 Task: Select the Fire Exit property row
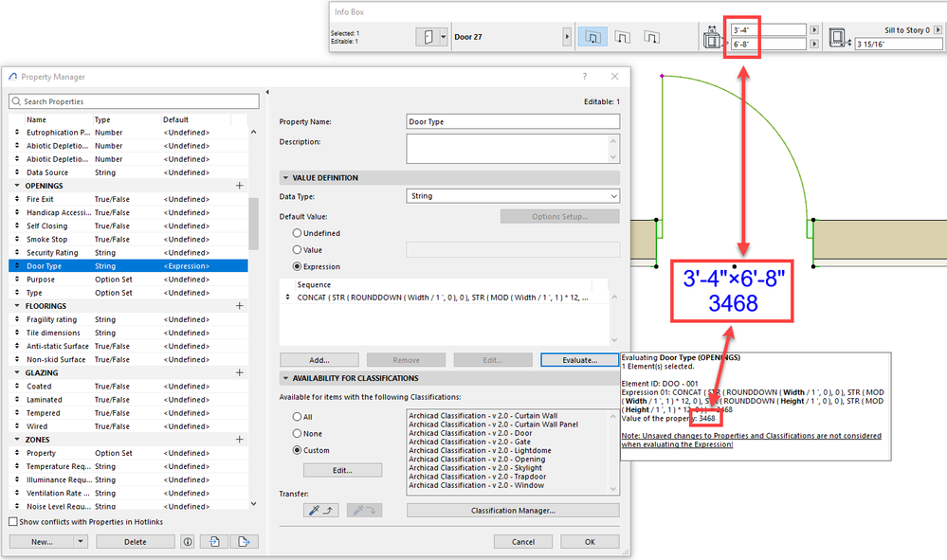pos(128,199)
